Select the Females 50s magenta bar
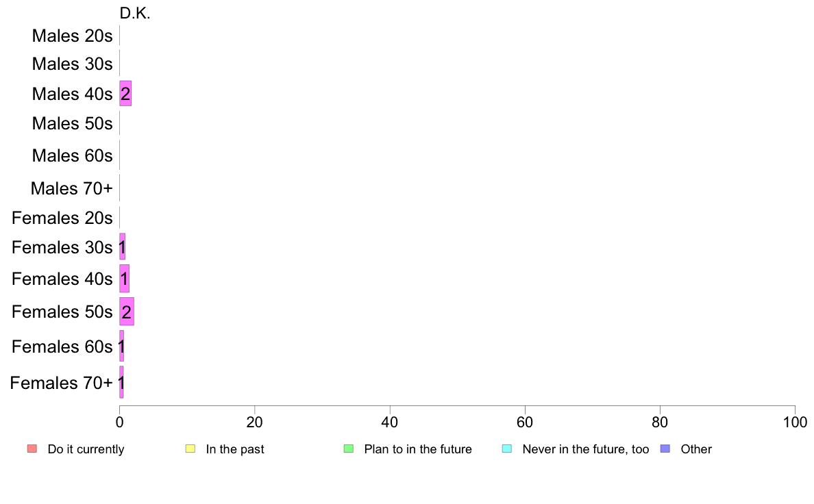The image size is (814, 504). tap(127, 312)
